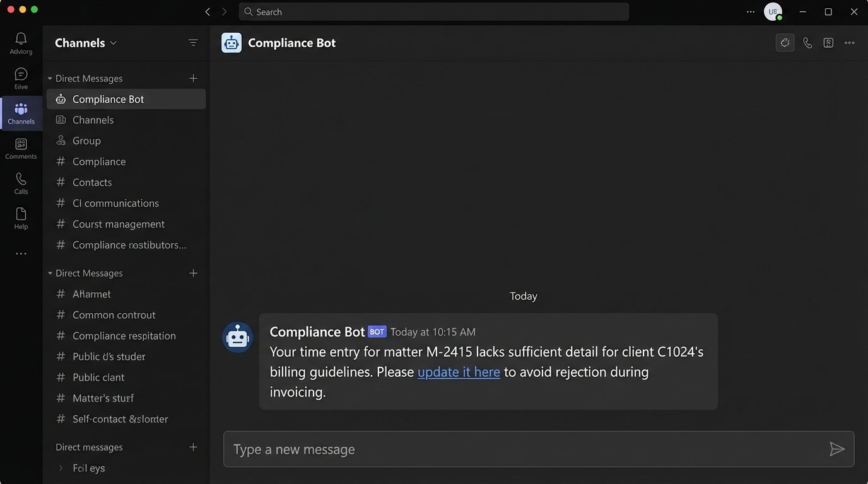Screen dimensions: 868x484
Task: Expand the Foil eys tree item
Action: 61,468
